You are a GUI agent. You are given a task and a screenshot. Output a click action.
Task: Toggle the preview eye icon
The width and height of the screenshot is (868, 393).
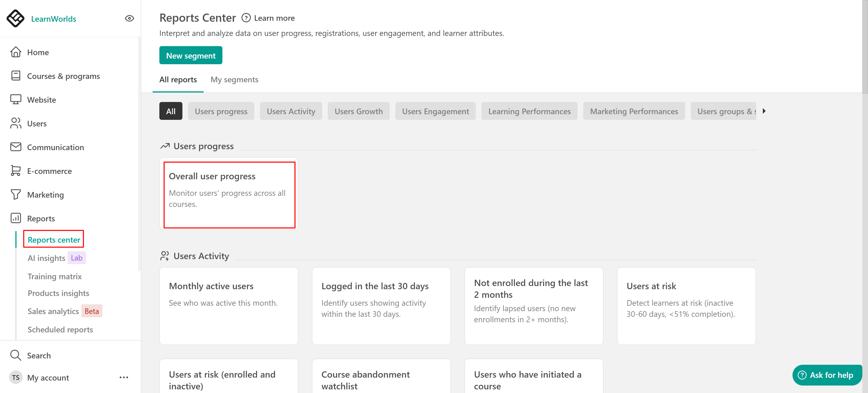pyautogui.click(x=129, y=19)
